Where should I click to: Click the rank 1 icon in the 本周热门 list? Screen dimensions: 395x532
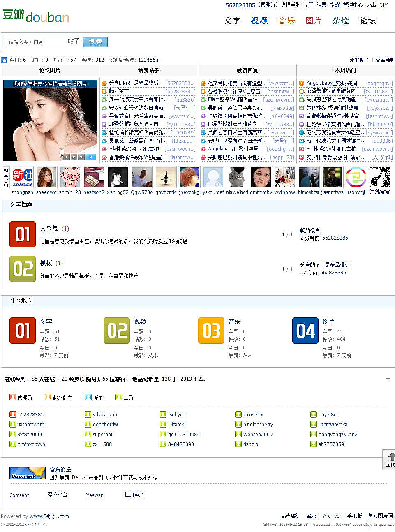(x=302, y=83)
